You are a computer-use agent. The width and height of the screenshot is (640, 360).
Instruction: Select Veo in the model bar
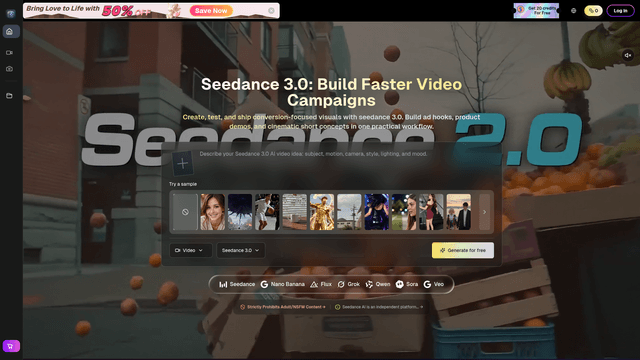(434, 284)
